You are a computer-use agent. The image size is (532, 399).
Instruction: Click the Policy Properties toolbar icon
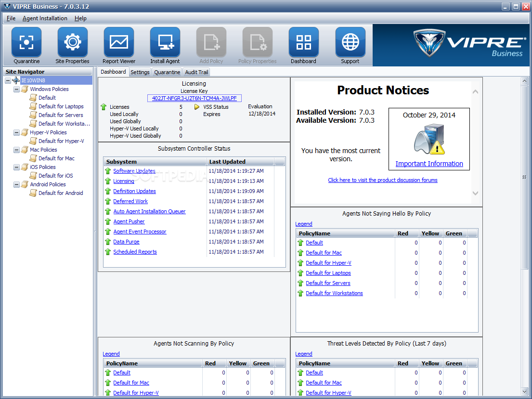coord(257,42)
